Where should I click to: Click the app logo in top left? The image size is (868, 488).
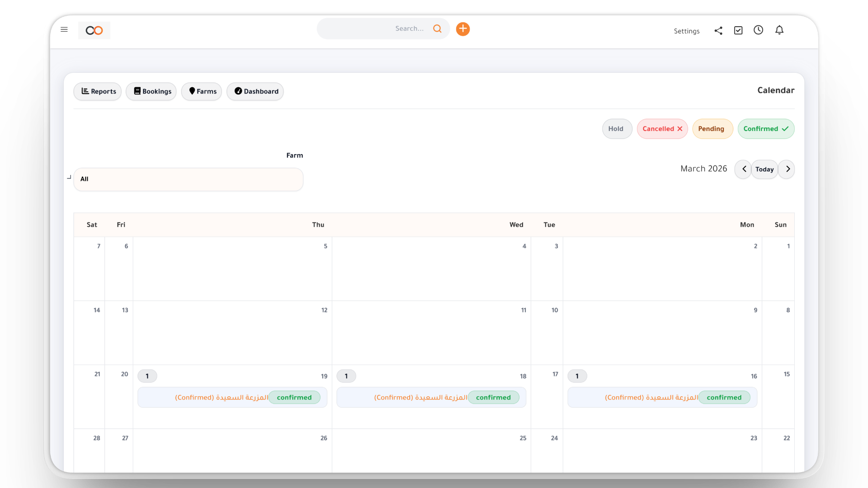[x=94, y=30]
